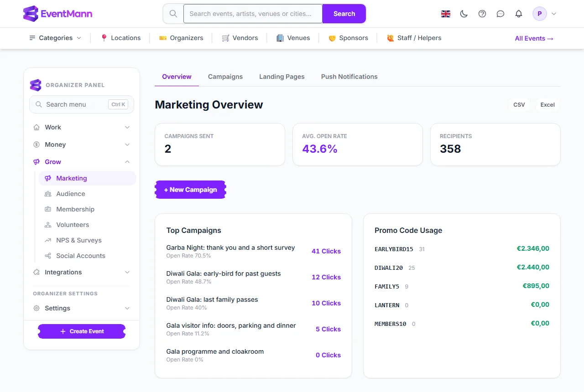Switch to the Push Notifications tab

349,77
